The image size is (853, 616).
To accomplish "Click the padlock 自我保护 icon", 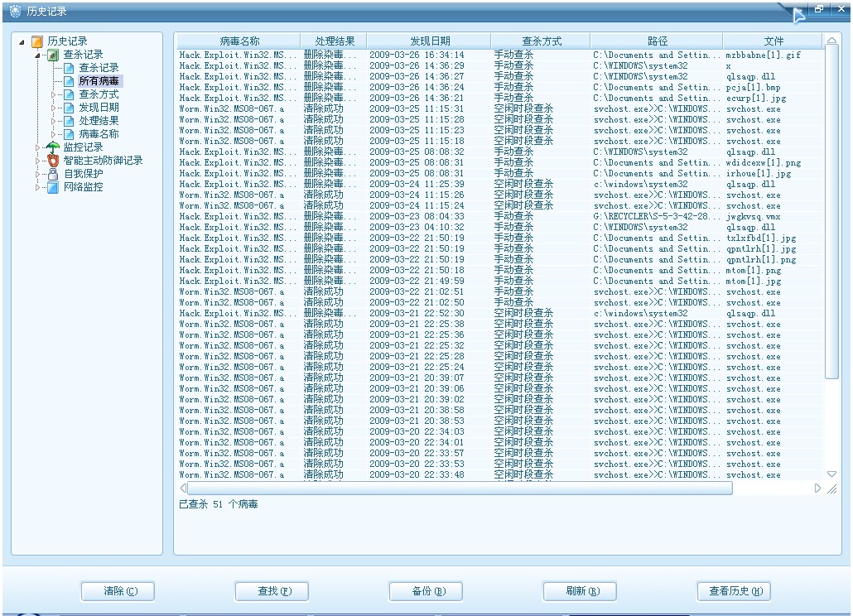I will coord(53,174).
